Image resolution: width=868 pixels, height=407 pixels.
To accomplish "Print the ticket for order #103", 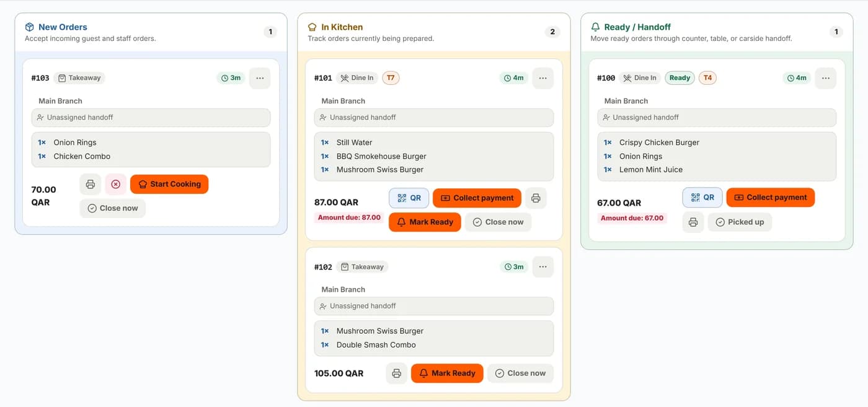I will point(91,184).
